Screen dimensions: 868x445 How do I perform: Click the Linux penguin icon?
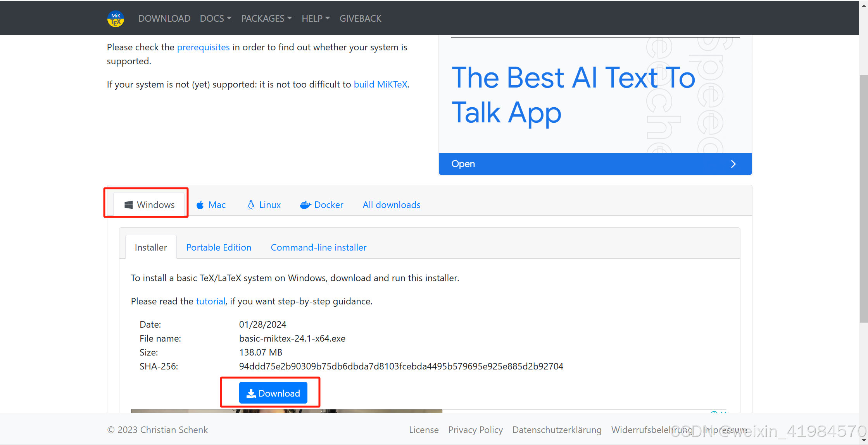(x=251, y=204)
